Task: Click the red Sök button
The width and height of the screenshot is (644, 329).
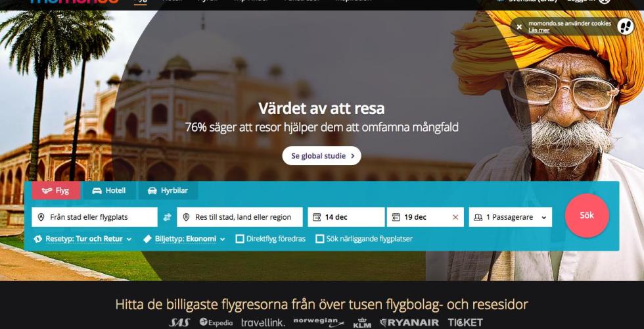Action: tap(587, 216)
